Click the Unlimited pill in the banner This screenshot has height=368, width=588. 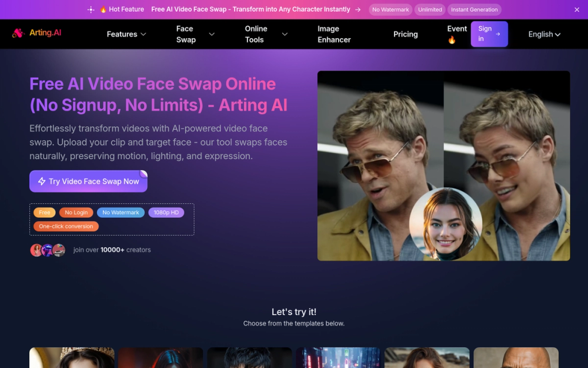tap(430, 10)
